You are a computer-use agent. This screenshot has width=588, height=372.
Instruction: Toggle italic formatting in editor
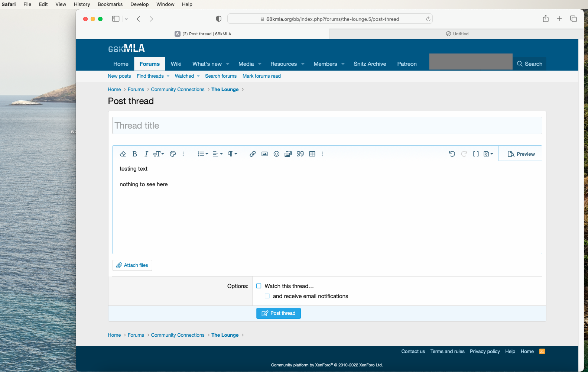146,154
